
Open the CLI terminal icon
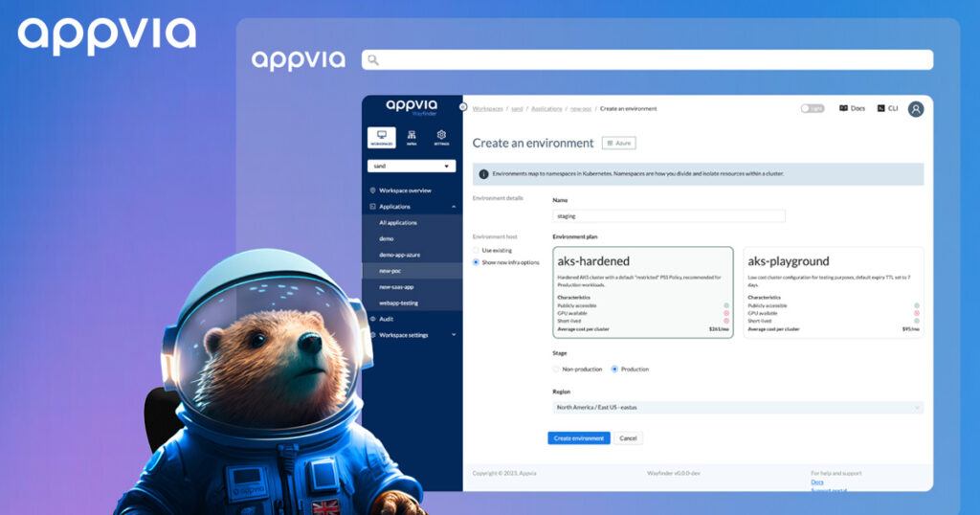[x=880, y=109]
